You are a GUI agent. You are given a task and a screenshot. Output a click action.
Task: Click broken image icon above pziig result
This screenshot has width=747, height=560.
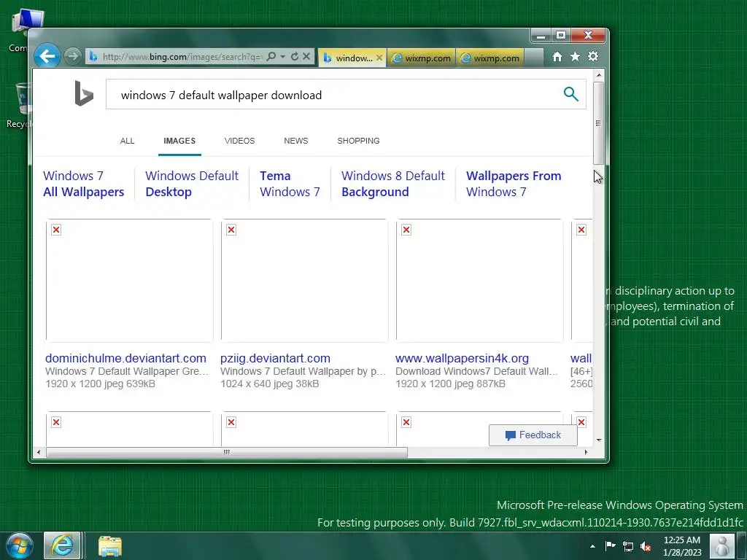(231, 230)
